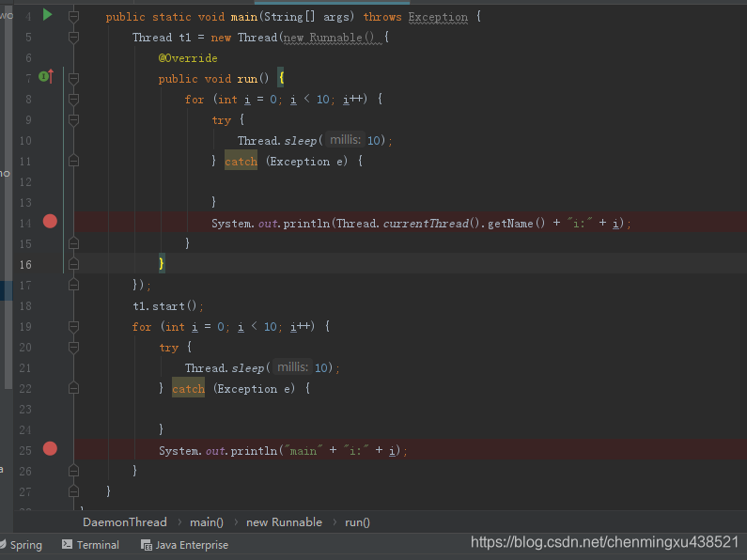Toggle off the breakpoint on line 14
This screenshot has height=560, width=747.
(50, 222)
